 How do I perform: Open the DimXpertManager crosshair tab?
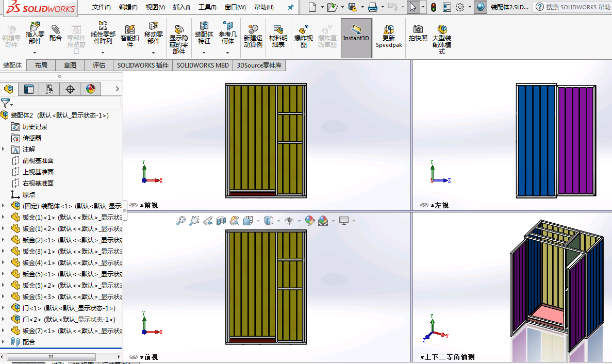tap(70, 89)
